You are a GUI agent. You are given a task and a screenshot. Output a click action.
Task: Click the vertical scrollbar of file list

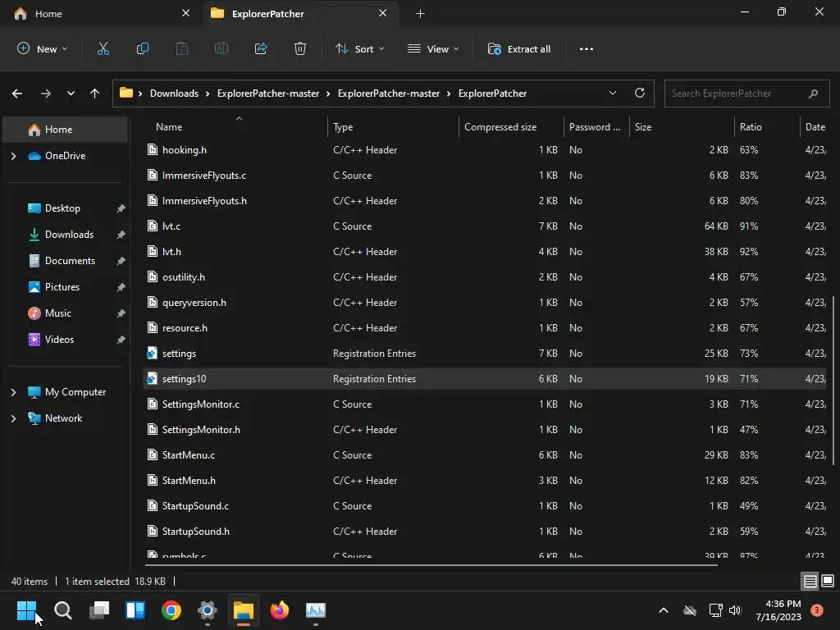click(833, 381)
